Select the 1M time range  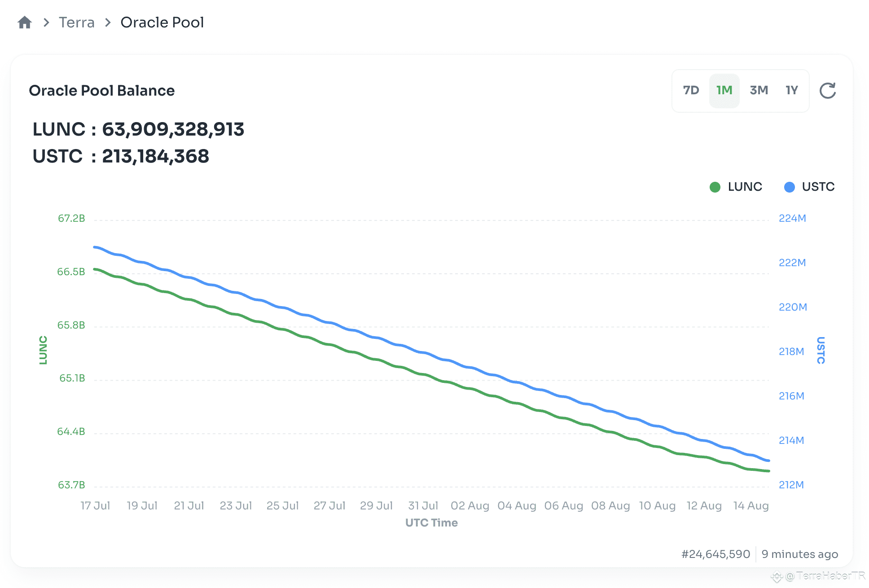point(724,91)
